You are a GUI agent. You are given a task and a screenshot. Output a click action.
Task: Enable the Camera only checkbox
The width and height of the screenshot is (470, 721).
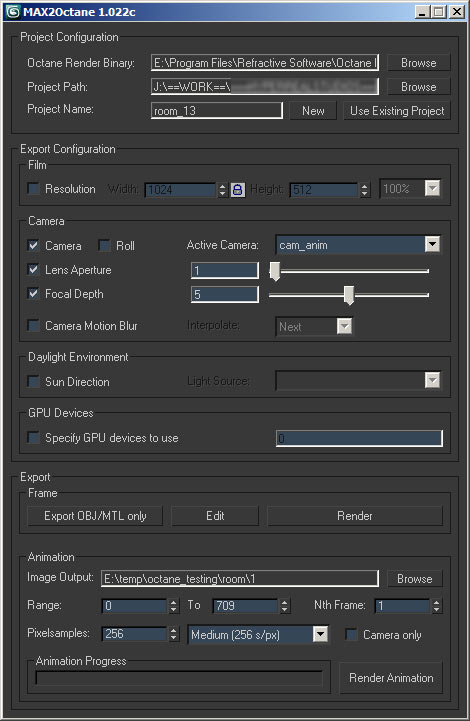[351, 635]
